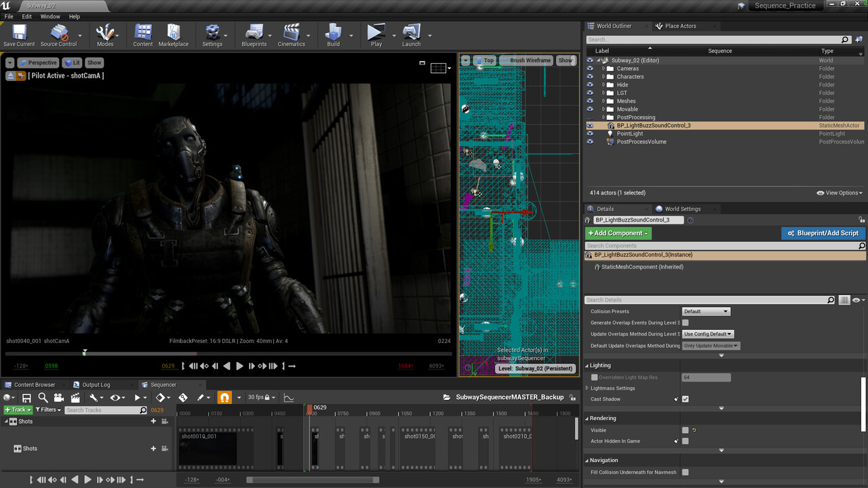Open the viewport layout grid icon
The width and height of the screenshot is (868, 488).
click(439, 67)
